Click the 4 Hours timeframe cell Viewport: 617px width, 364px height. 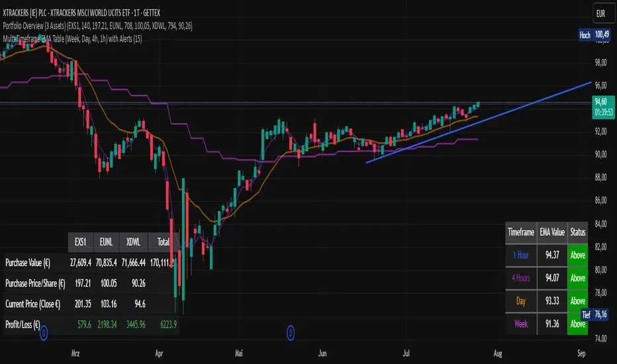521,278
